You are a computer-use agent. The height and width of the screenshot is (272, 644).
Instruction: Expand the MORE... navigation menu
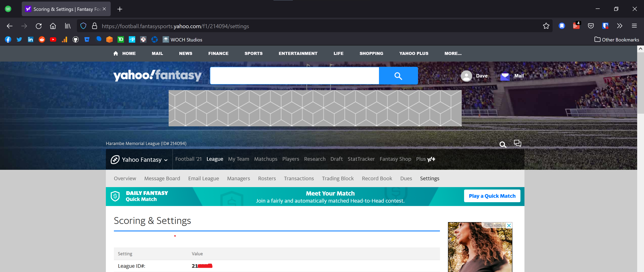tap(453, 54)
